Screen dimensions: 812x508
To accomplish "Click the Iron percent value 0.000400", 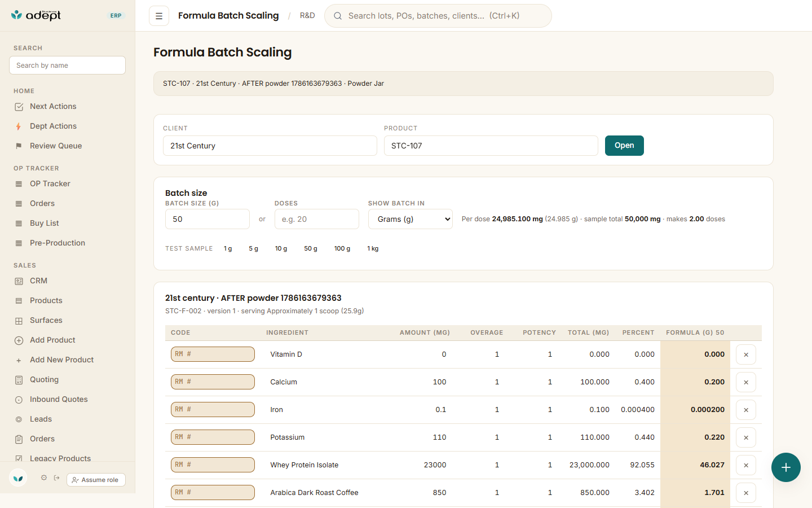I will (x=638, y=410).
